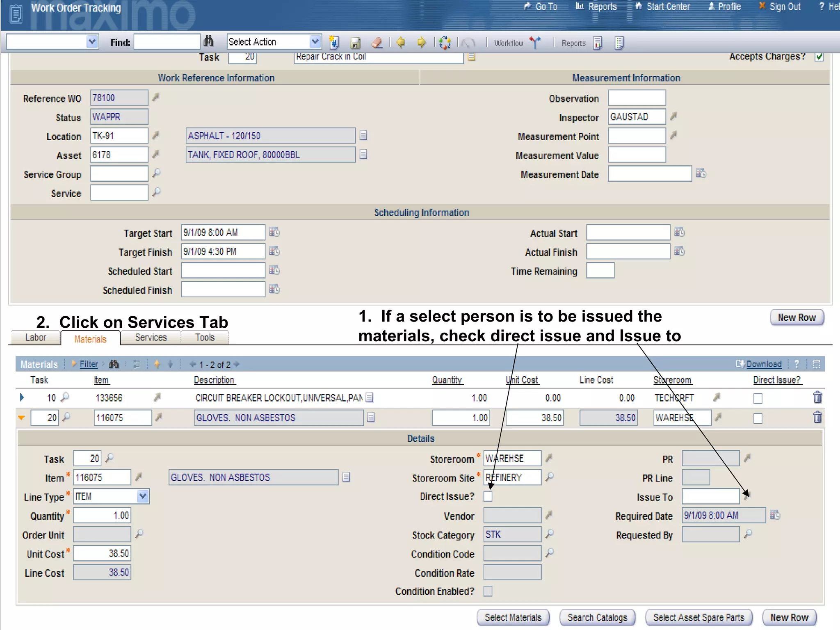Click the binoculars Find icon in toolbar
840x630 pixels.
click(x=208, y=42)
